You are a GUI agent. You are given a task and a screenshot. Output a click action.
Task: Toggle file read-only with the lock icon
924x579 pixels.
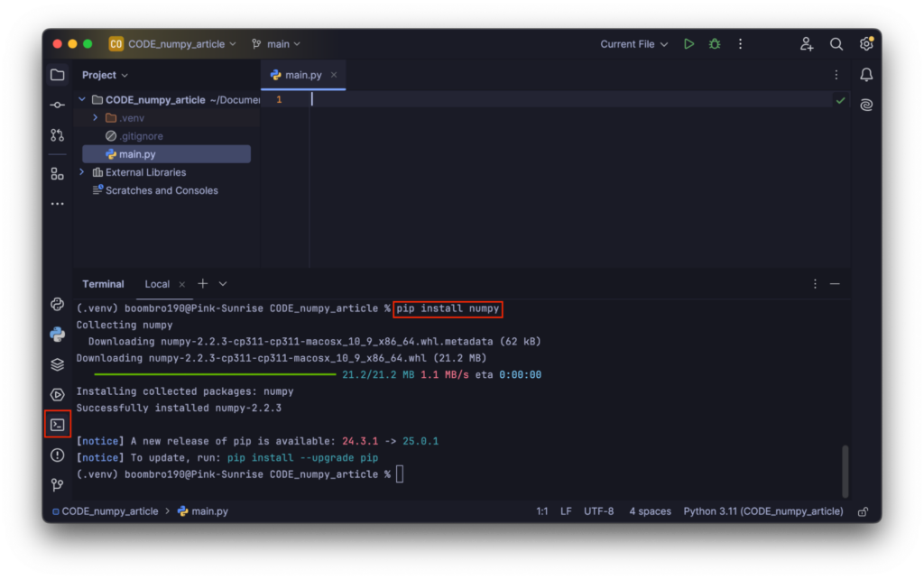(862, 510)
